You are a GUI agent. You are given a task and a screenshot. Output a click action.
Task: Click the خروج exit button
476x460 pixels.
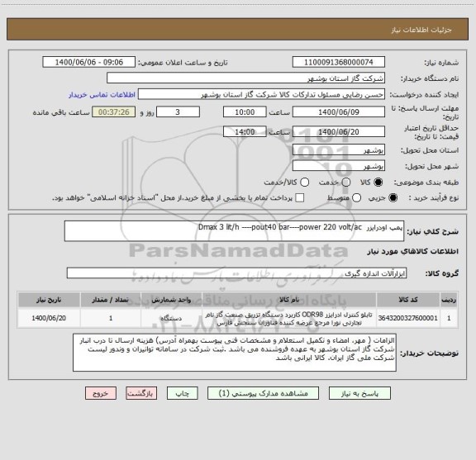point(101,393)
